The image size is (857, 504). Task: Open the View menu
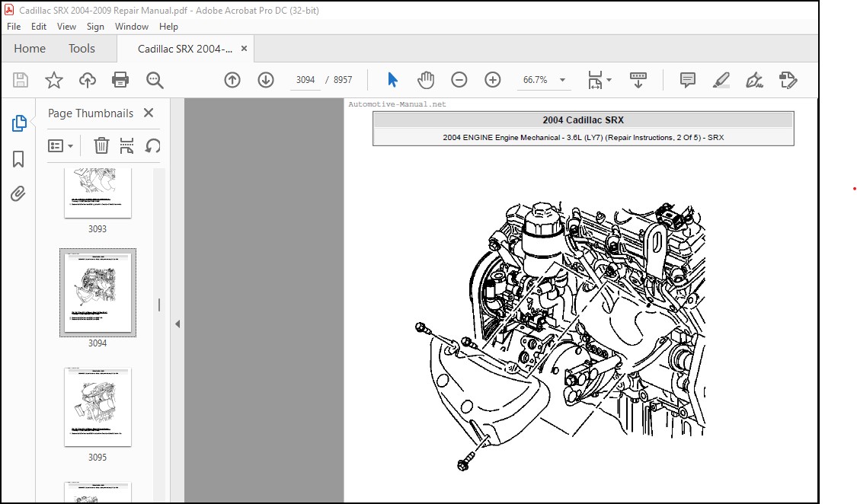[x=66, y=26]
